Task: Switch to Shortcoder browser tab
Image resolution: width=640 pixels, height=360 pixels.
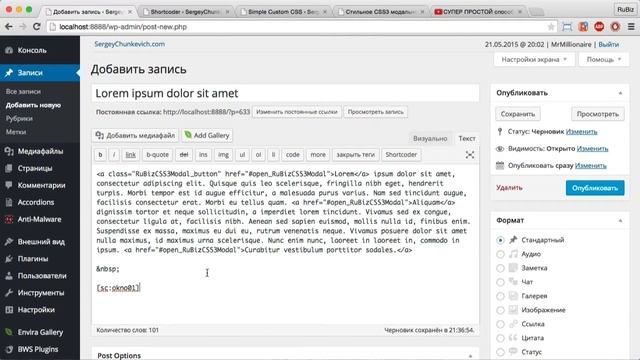Action: point(185,12)
